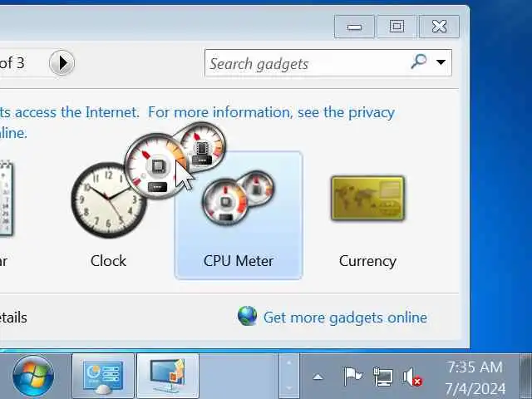The image size is (532, 399).
Task: Choose the Currency gadget card icon
Action: click(x=367, y=199)
